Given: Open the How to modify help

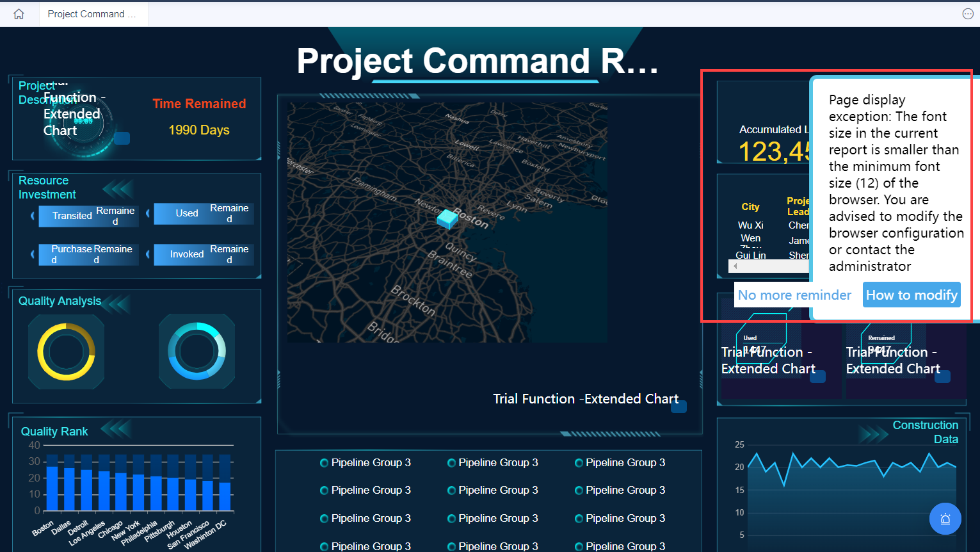Looking at the screenshot, I should pyautogui.click(x=912, y=295).
